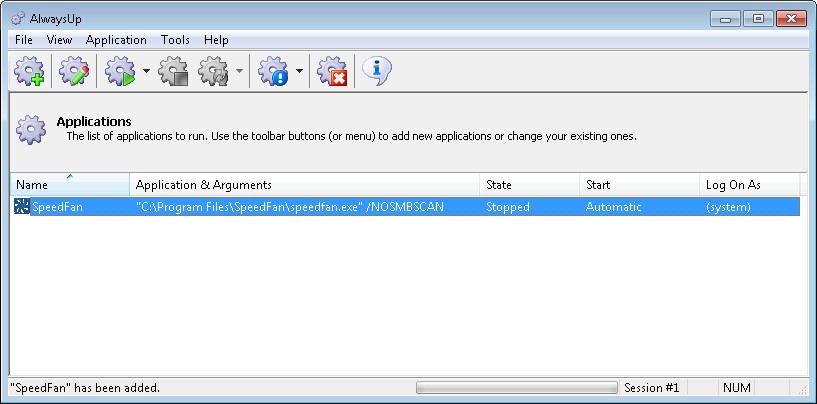This screenshot has width=817, height=404.
Task: Maximize the AlwaysUp window
Action: (x=758, y=19)
